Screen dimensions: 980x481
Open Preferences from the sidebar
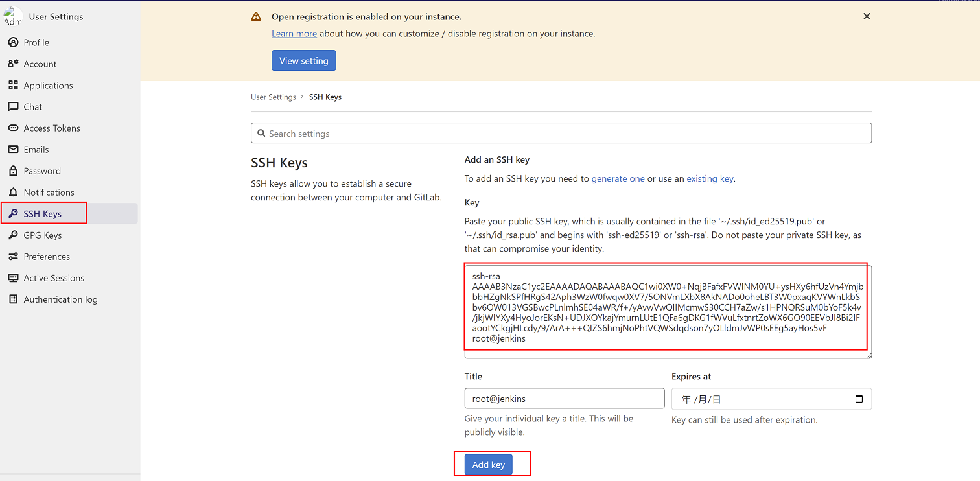click(x=47, y=257)
